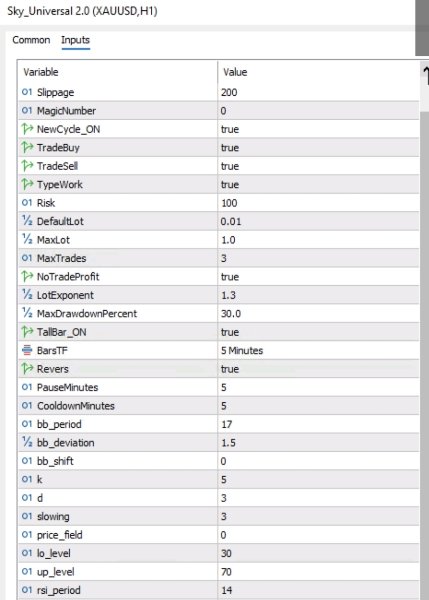Click the boolean icon next to Revers
The width and height of the screenshot is (429, 600).
coord(27,368)
